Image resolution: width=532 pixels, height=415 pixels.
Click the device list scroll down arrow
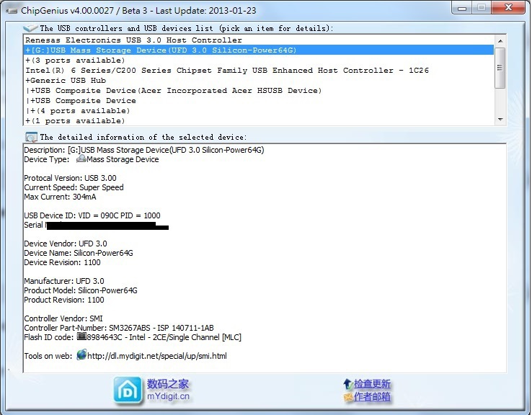[500, 120]
